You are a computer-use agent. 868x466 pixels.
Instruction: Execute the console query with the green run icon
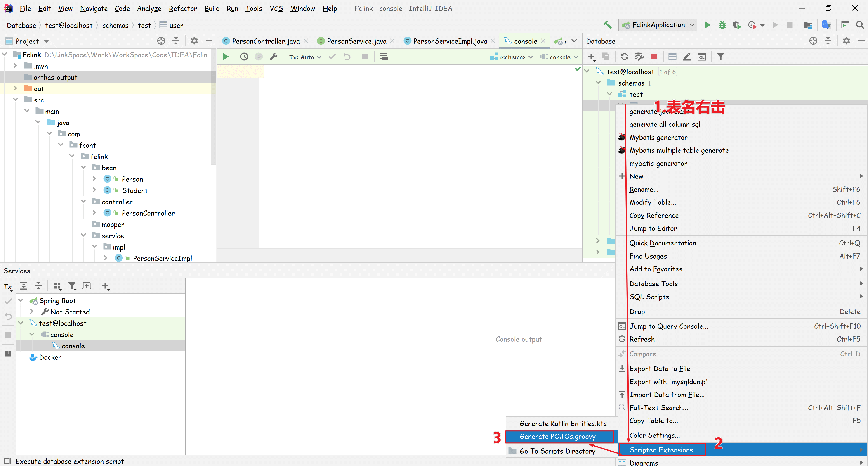tap(226, 57)
